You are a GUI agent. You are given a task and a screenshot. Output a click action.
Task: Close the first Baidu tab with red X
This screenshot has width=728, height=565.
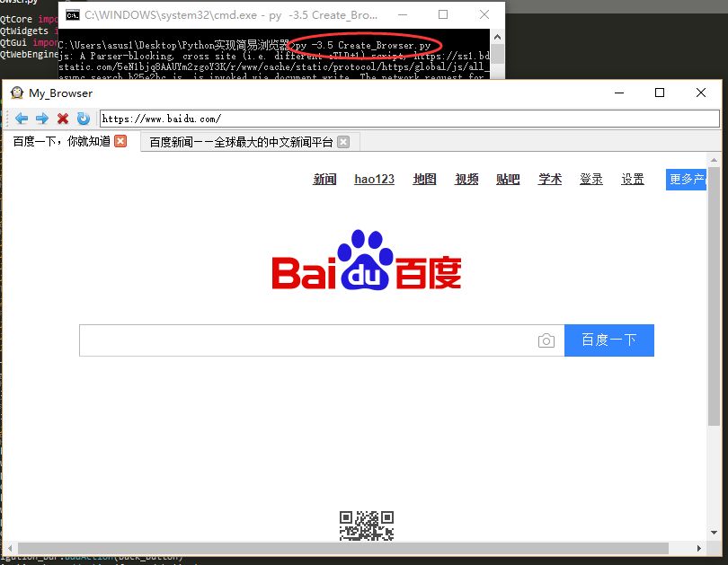120,141
